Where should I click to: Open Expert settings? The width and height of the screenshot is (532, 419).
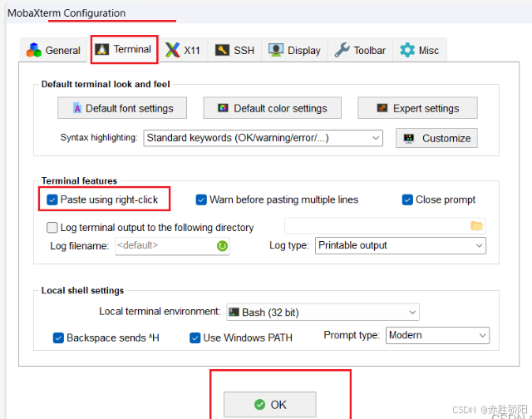point(417,108)
